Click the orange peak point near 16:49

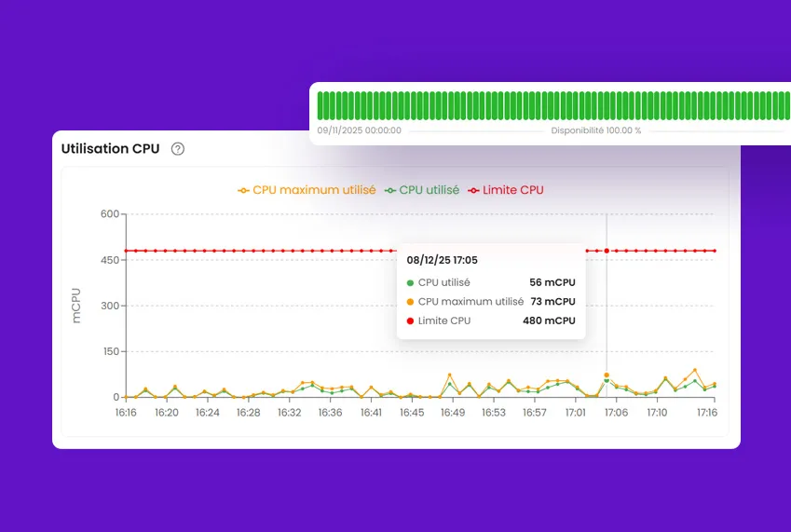449,375
